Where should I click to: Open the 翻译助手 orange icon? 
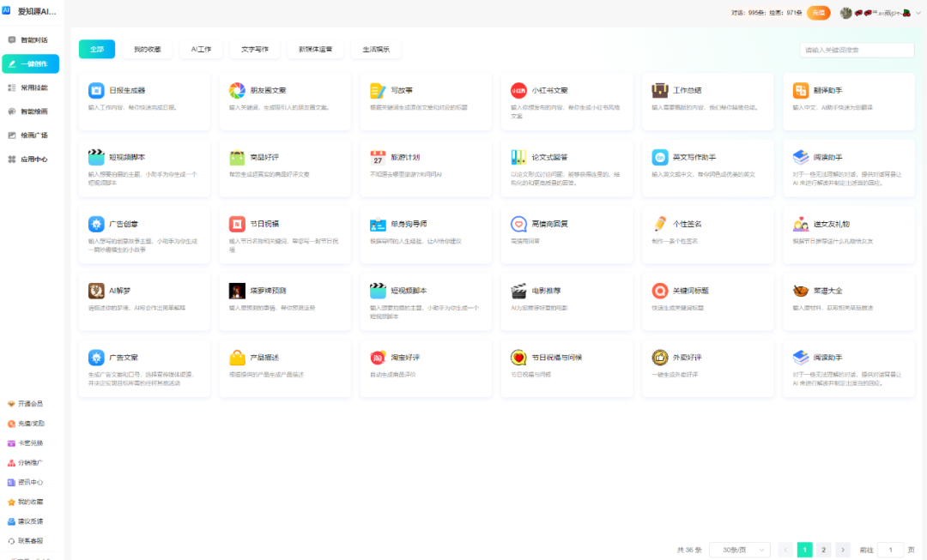tap(801, 90)
